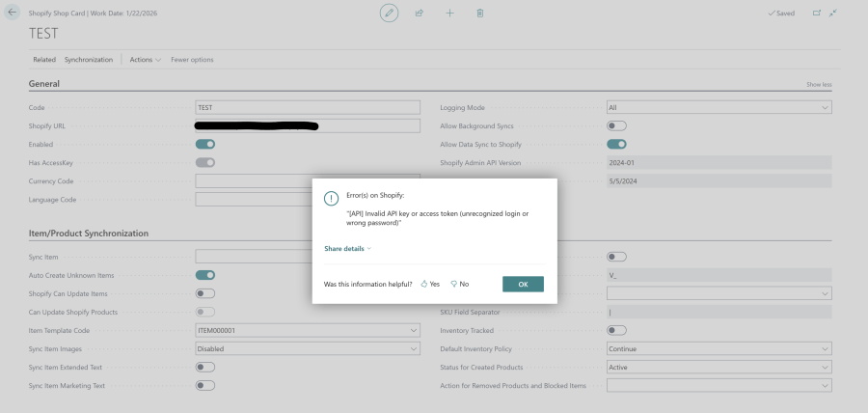Toggle Allow Background Syncs switch
Screen dimensions: 868x413
click(x=616, y=125)
